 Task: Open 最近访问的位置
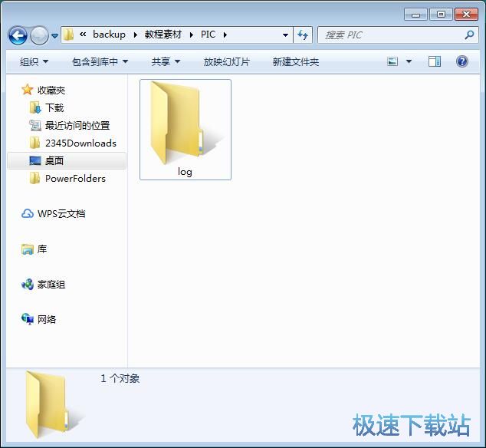tap(77, 126)
